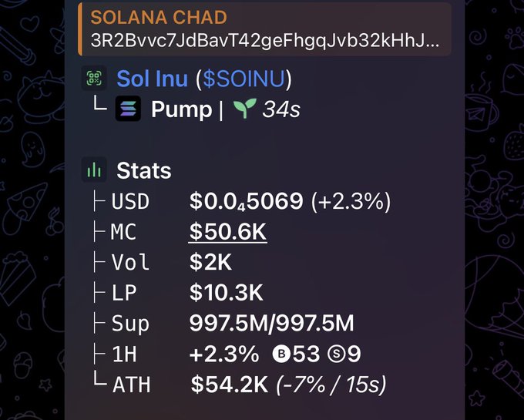The height and width of the screenshot is (420, 524).
Task: Click the Pump platform label
Action: click(181, 109)
